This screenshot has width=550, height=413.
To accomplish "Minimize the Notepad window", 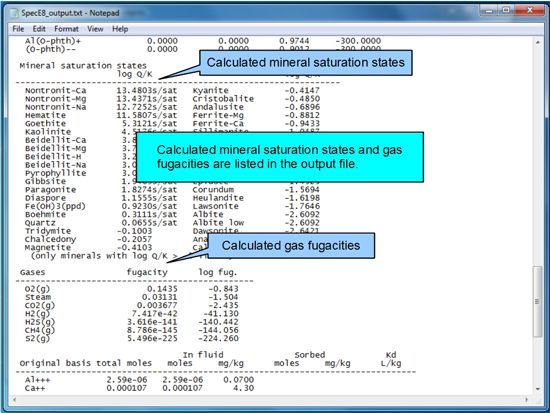I will coord(489,11).
